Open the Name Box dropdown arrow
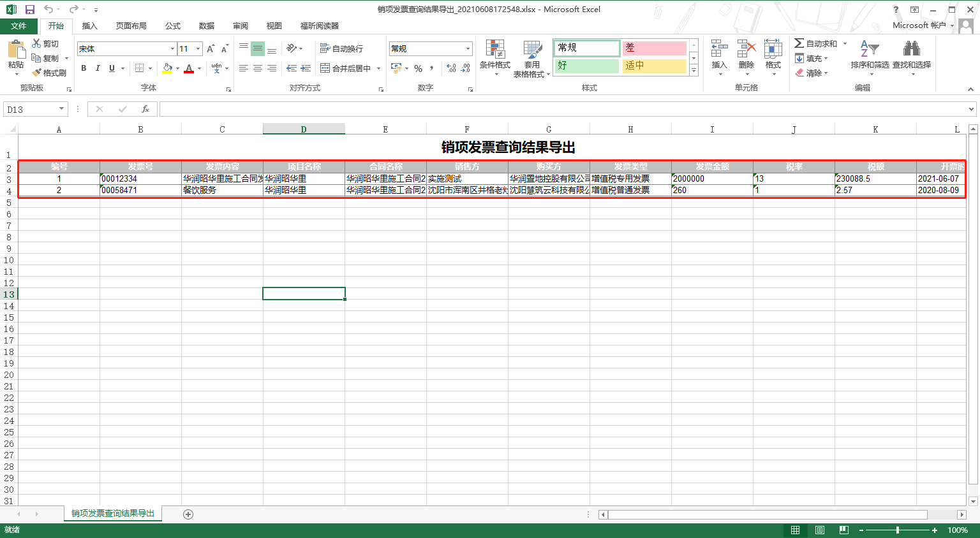The width and height of the screenshot is (980, 538). [x=62, y=109]
